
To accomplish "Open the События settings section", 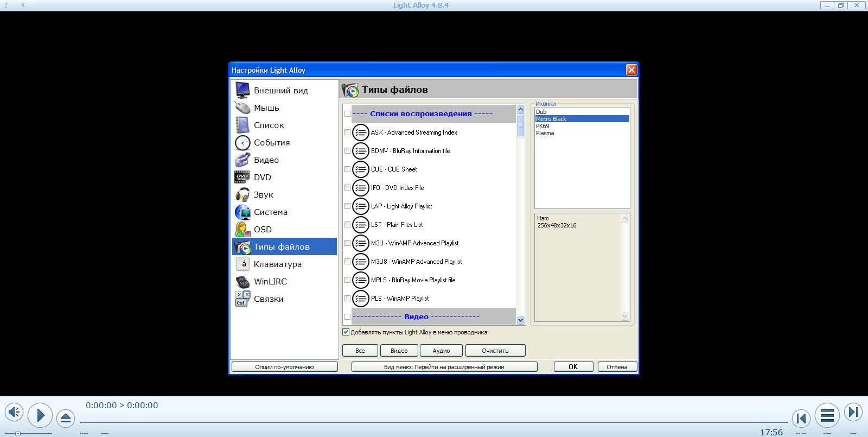I will (284, 142).
